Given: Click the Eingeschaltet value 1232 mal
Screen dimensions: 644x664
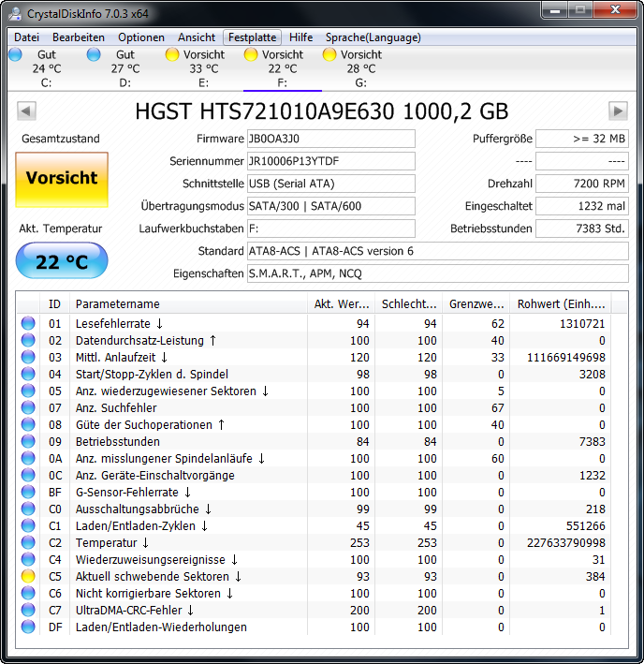Looking at the screenshot, I should click(582, 206).
